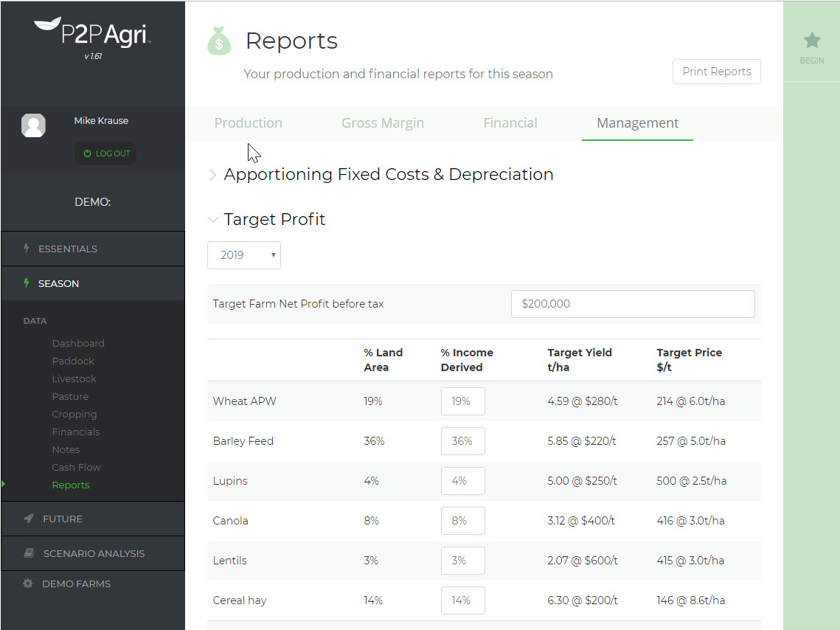Click Mike Krause's profile avatar
Viewport: 840px width, 630px height.
click(33, 125)
